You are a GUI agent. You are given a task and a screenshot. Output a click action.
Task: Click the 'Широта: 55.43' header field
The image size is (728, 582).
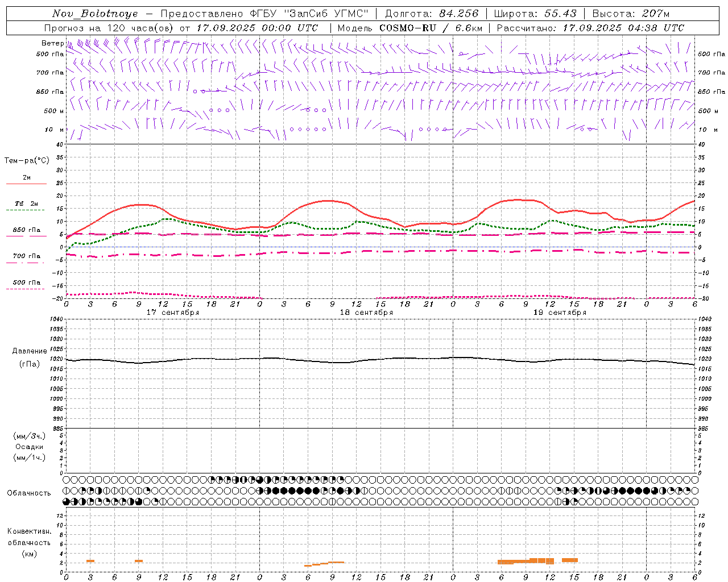[535, 14]
